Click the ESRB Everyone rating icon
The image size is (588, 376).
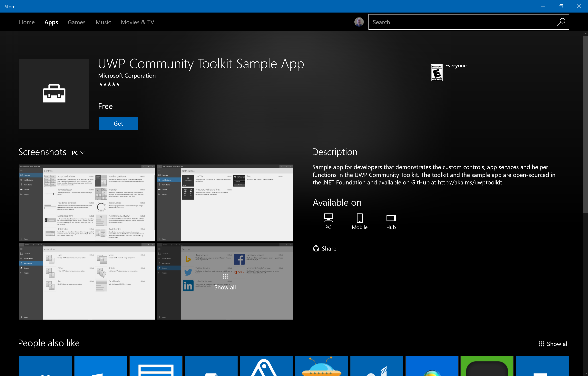click(436, 72)
